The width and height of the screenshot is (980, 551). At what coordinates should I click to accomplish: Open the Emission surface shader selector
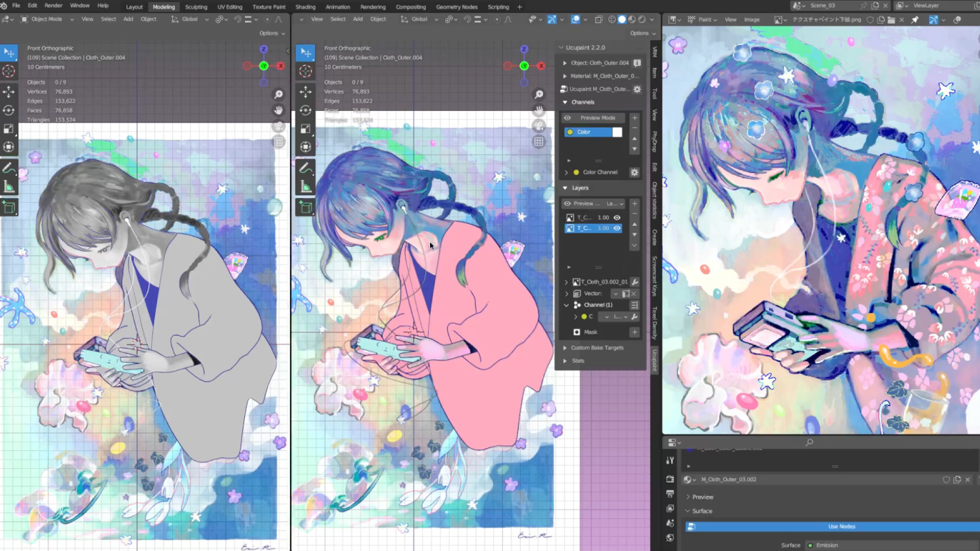(x=892, y=546)
